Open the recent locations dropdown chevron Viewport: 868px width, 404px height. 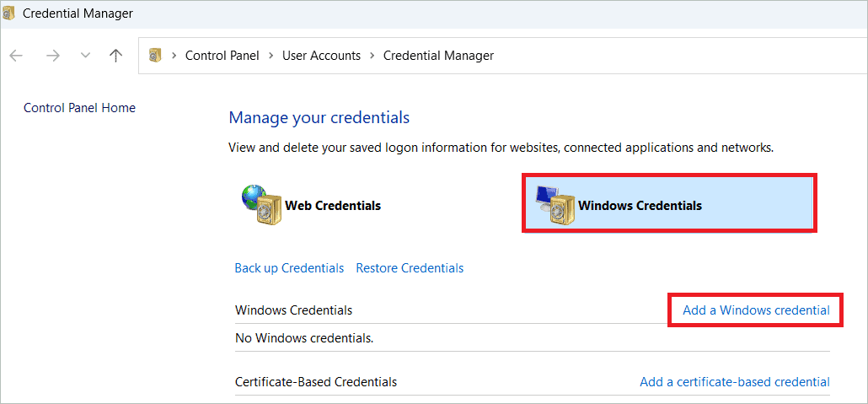[85, 56]
